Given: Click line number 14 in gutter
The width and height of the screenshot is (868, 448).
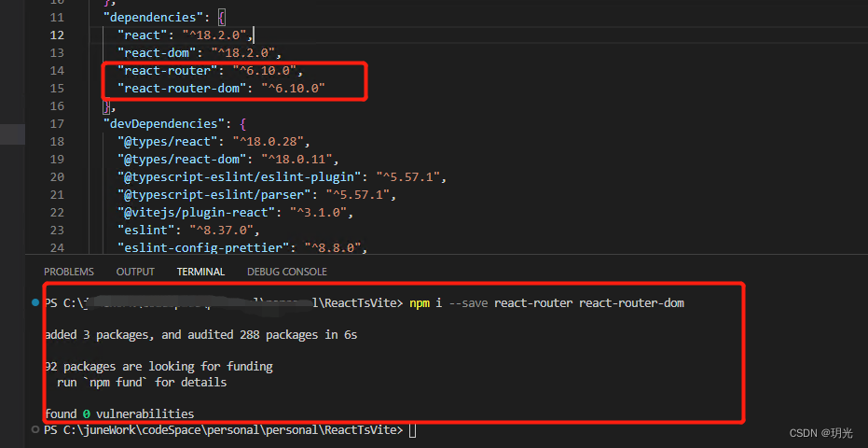Looking at the screenshot, I should coord(57,70).
